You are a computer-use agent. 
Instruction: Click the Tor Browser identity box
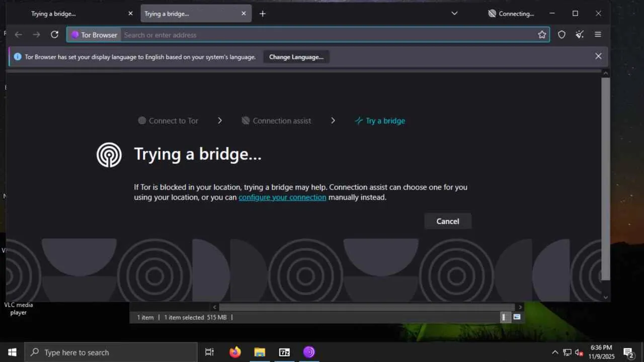pyautogui.click(x=94, y=35)
